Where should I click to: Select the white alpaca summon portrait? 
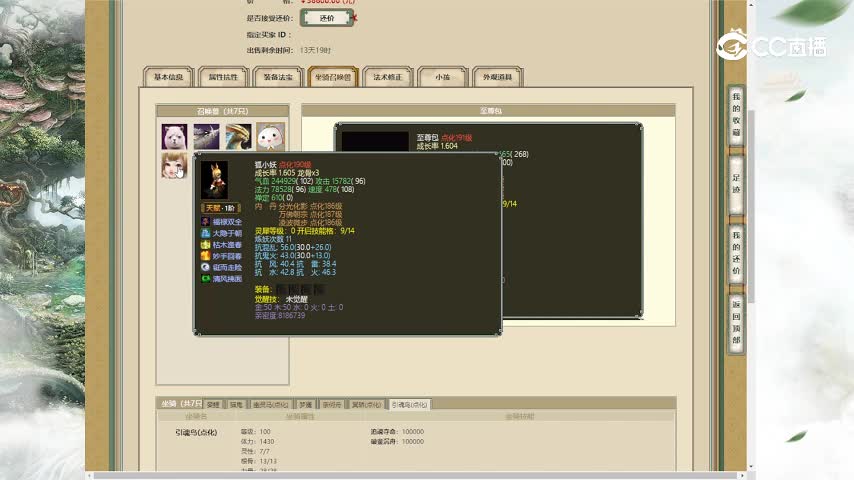tap(174, 136)
